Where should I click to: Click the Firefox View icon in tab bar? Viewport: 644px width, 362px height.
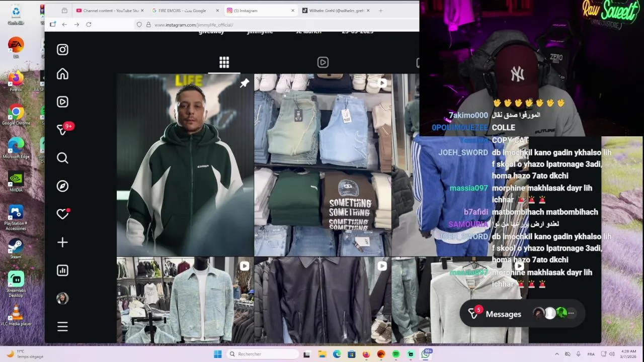coord(64,11)
